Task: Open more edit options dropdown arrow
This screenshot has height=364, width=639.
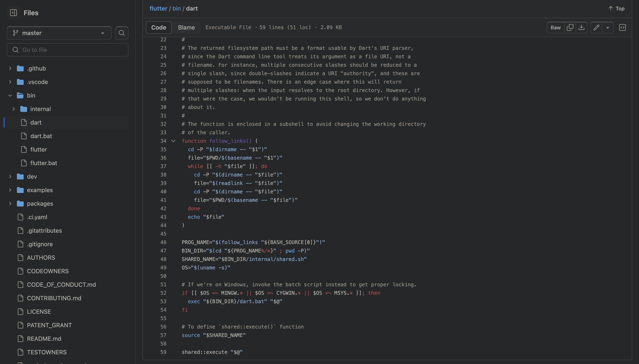Action: (608, 27)
